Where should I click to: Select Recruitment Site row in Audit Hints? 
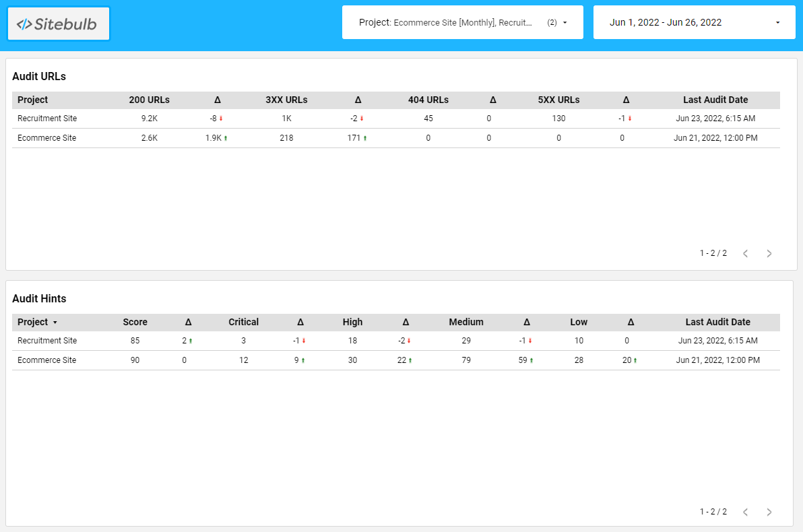coord(396,341)
